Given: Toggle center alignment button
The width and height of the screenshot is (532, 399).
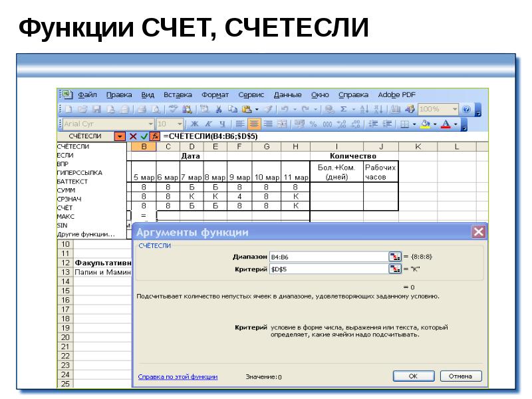Looking at the screenshot, I should (254, 124).
